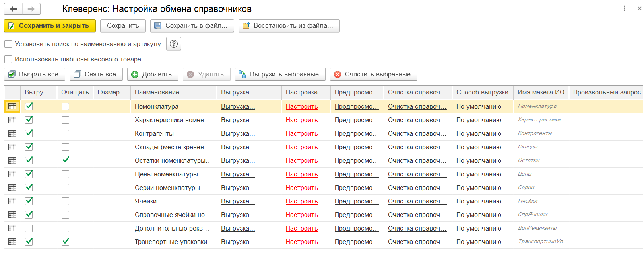644x254 pixels.
Task: Select the Характеристики номенклатуры name cell
Action: 174,120
